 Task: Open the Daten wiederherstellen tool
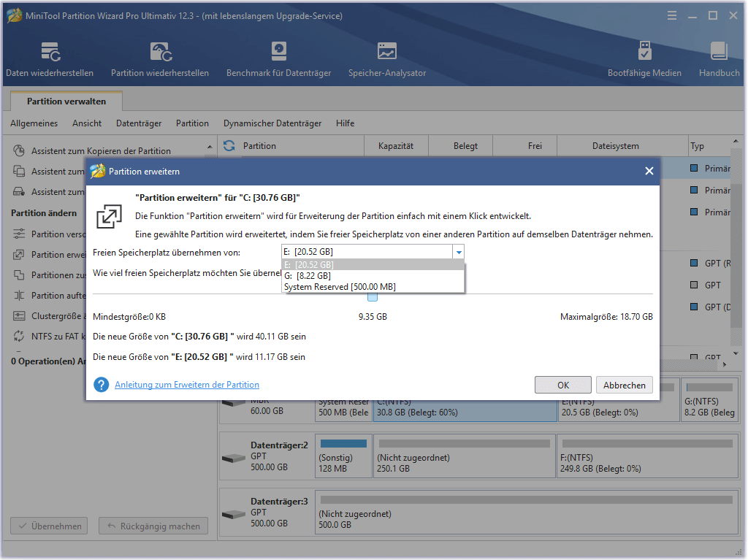click(x=49, y=58)
